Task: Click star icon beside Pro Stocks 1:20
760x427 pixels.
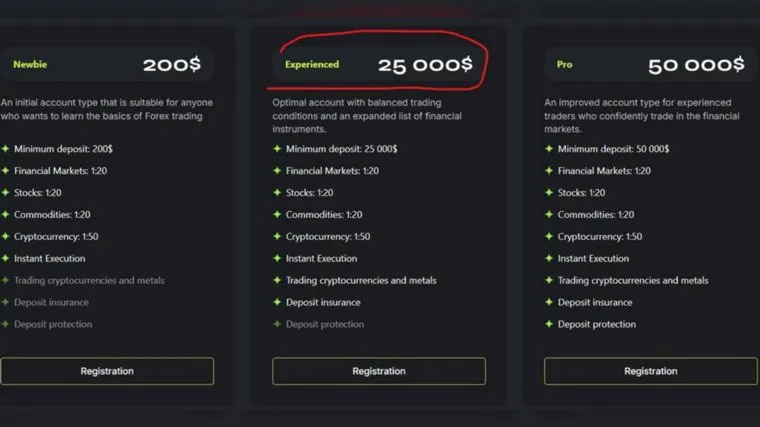Action: pos(549,193)
